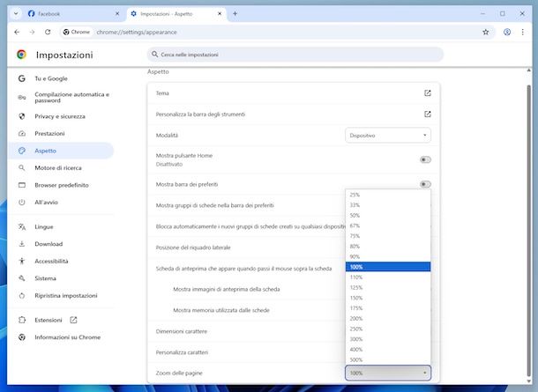Click the Browser predefinito window icon

22,185
